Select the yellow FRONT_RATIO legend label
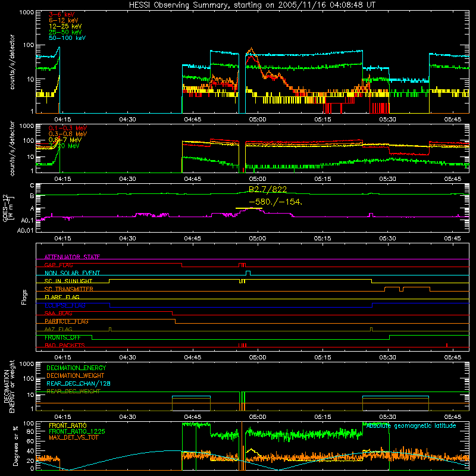Screen dimensions: 476x476 68,425
